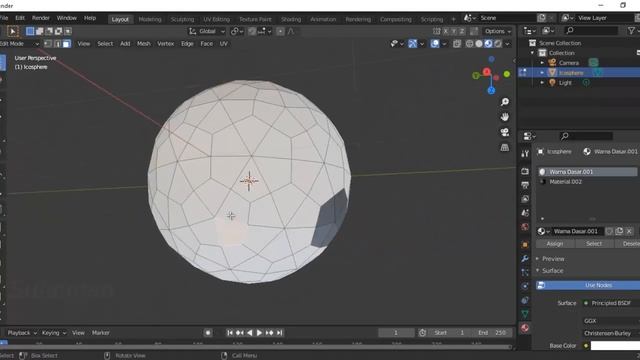Open Output properties tab icon
The image size is (640, 360).
coord(525,185)
